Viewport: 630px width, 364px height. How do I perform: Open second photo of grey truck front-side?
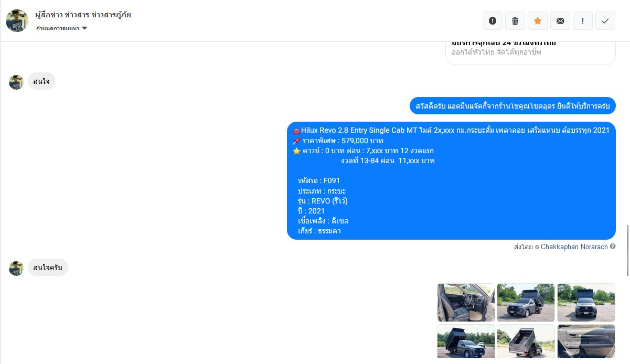coord(526,303)
